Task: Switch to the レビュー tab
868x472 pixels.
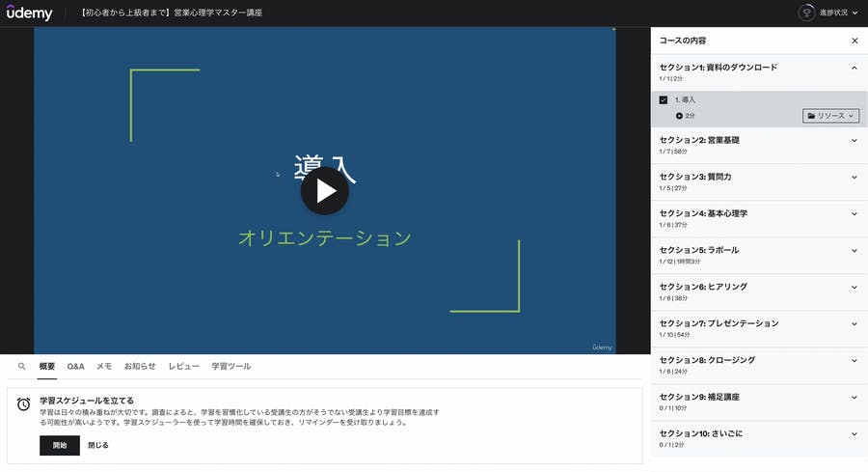Action: (x=183, y=367)
